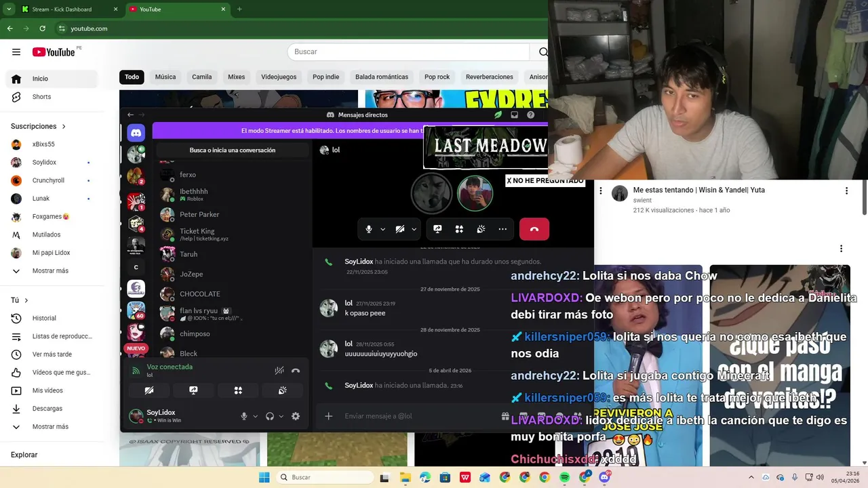Open camera options arrow in call controls
The height and width of the screenshot is (488, 868).
tap(414, 229)
